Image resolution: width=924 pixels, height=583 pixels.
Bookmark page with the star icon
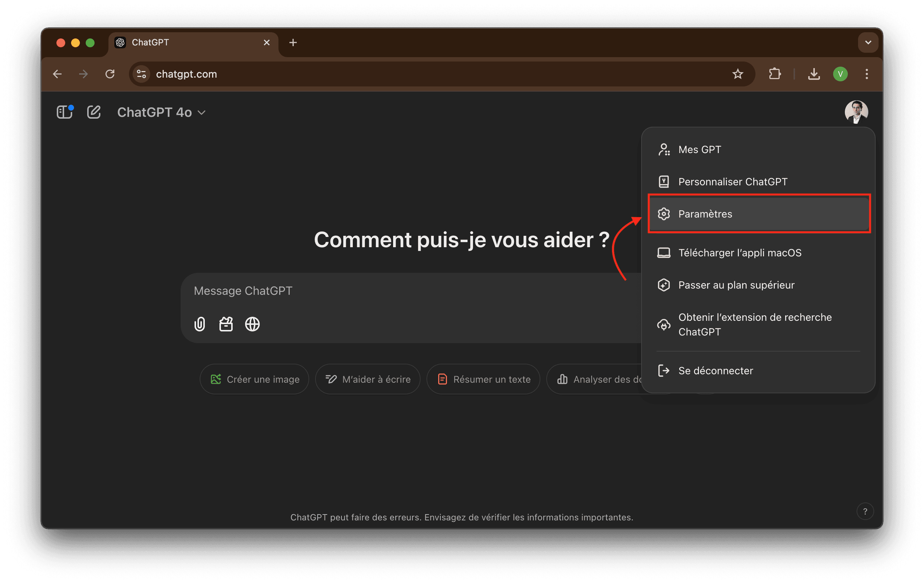[738, 74]
